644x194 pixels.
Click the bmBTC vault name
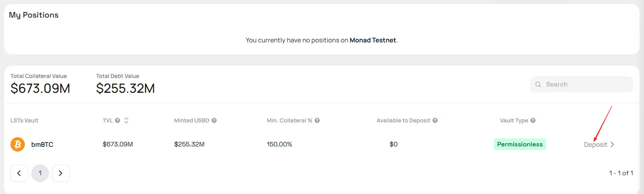[42, 144]
